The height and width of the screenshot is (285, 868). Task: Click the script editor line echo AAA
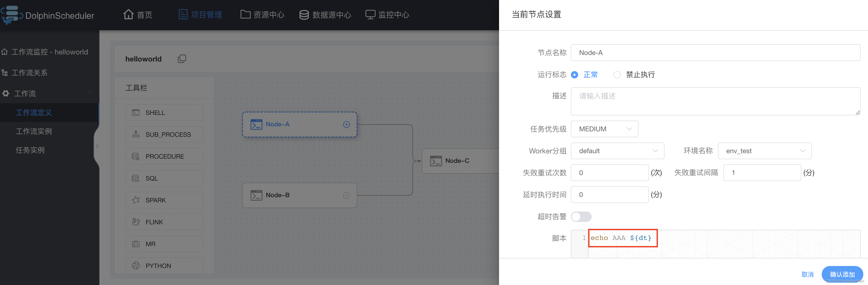(621, 238)
